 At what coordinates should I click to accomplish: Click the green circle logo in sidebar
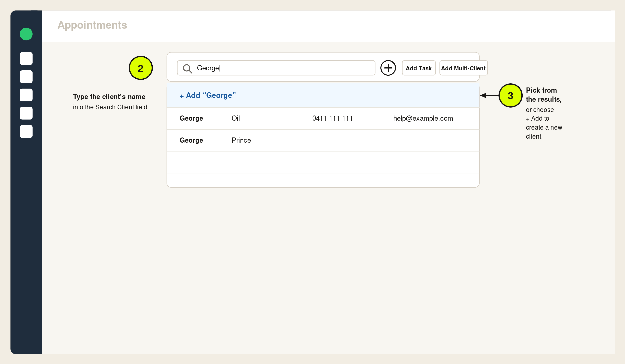(x=26, y=34)
